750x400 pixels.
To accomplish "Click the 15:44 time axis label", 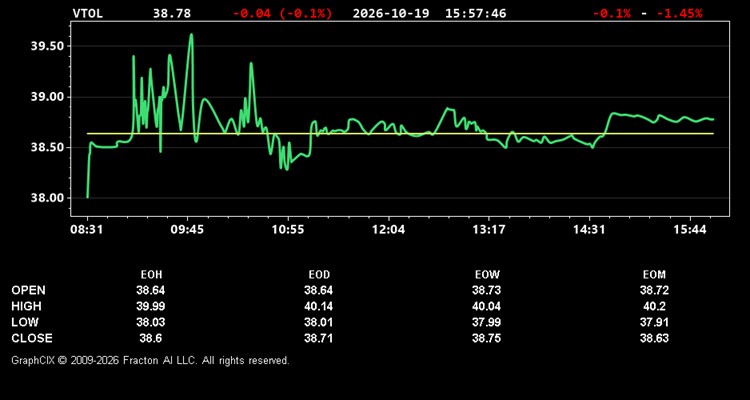I will [690, 230].
